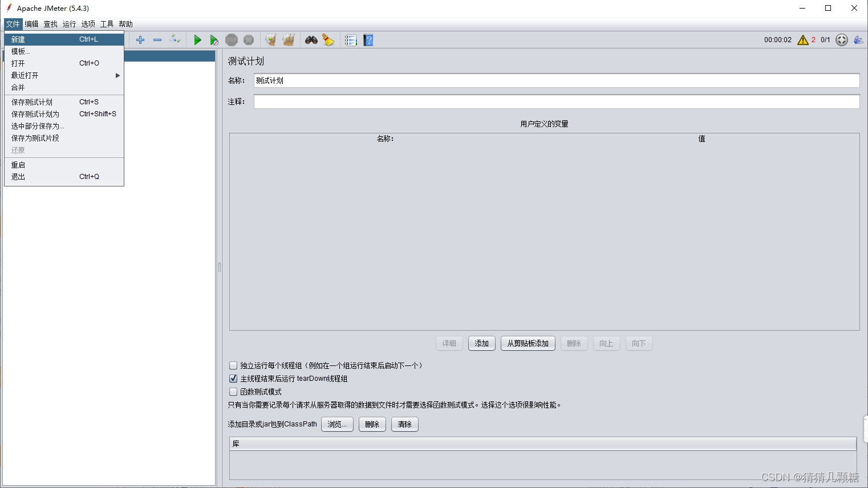Open the 运行 menu
868x488 pixels.
pyautogui.click(x=69, y=24)
